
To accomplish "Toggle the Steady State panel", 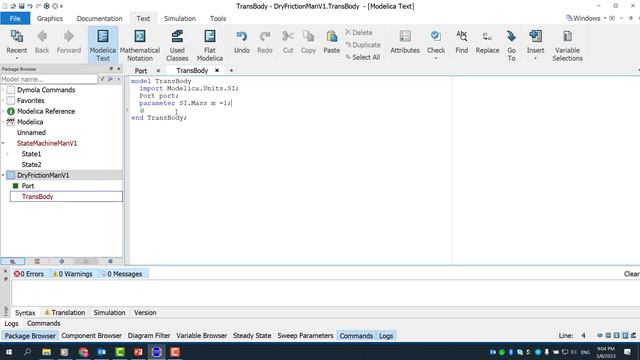I will click(252, 336).
